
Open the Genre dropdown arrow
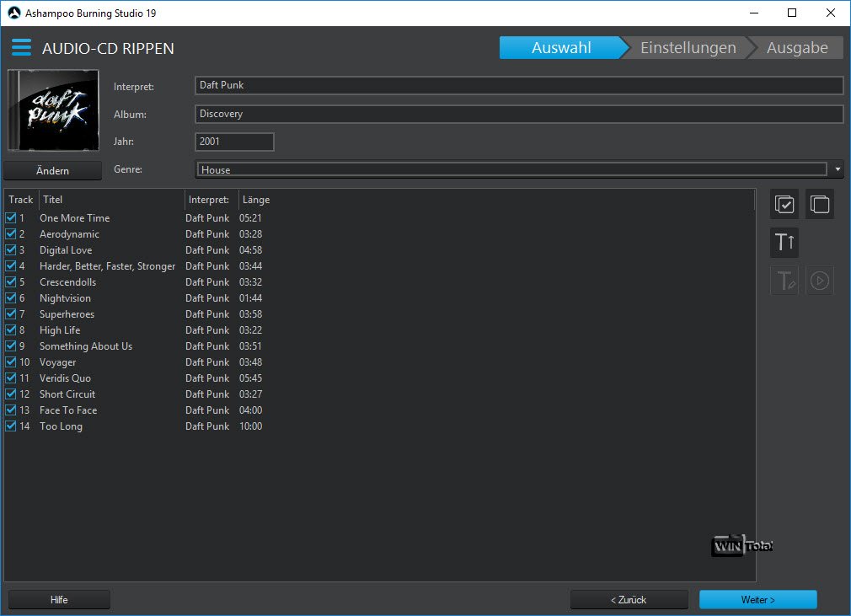[x=838, y=169]
